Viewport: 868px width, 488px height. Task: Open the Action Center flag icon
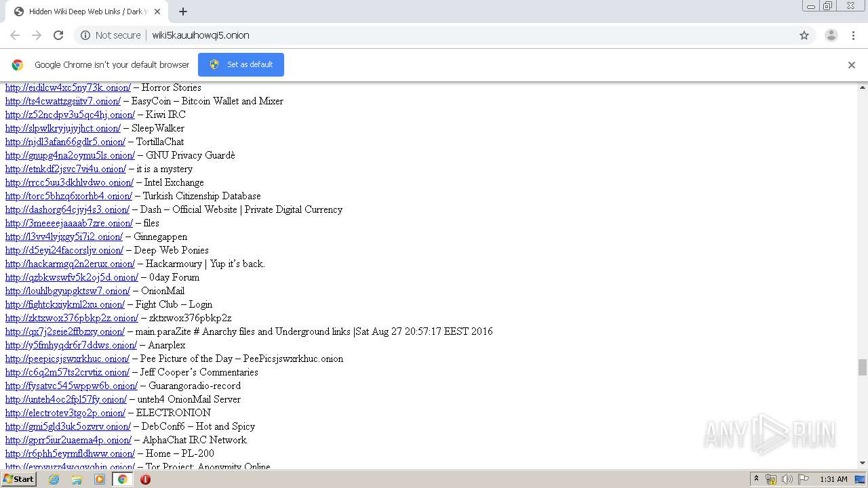[x=804, y=479]
